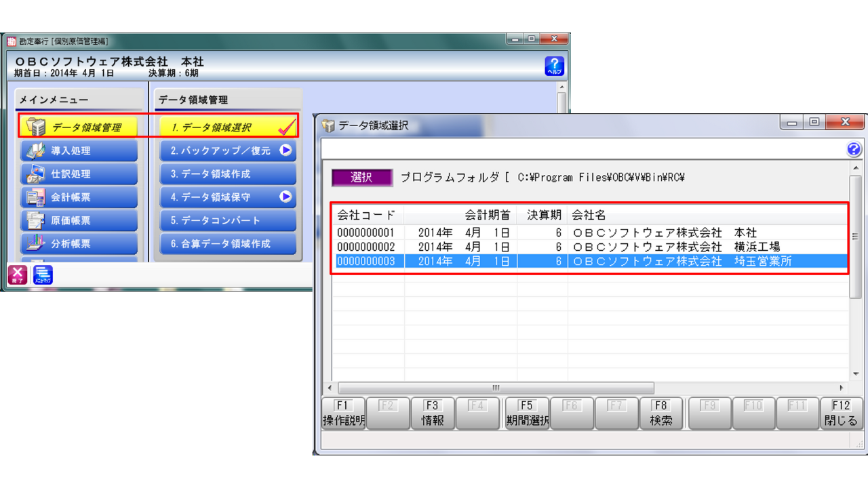Expand the 2. バックアップ/復元 submenu arrow
The height and width of the screenshot is (488, 868).
(285, 150)
